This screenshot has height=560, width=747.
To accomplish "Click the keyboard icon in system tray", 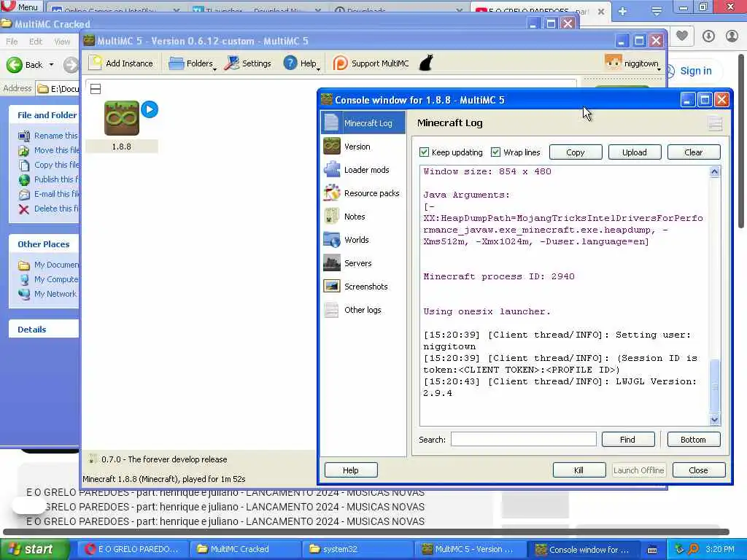I will (652, 550).
